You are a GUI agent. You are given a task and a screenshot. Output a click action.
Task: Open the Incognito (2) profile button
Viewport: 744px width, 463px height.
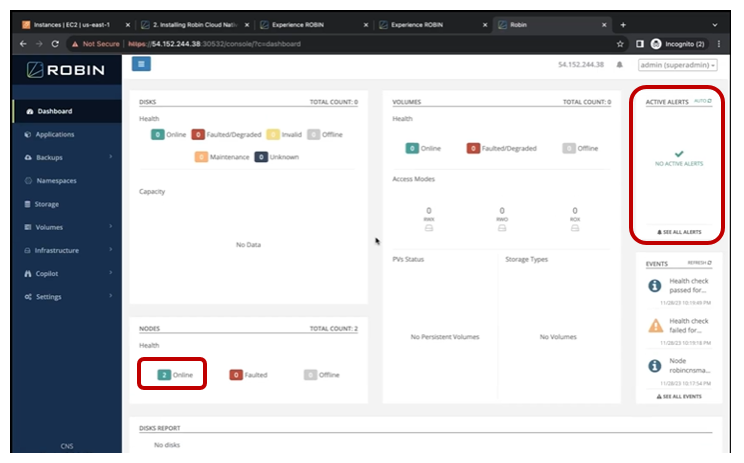pyautogui.click(x=679, y=44)
